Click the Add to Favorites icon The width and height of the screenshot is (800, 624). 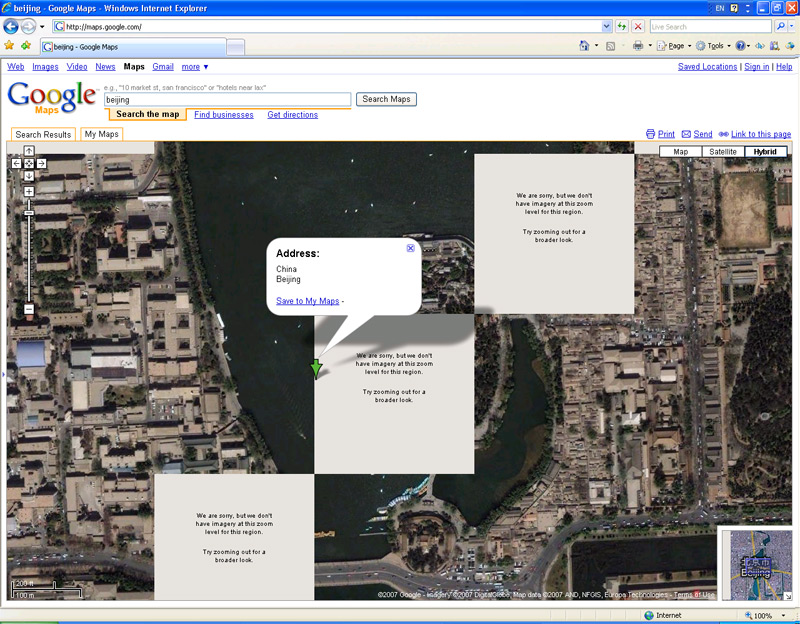coord(26,46)
